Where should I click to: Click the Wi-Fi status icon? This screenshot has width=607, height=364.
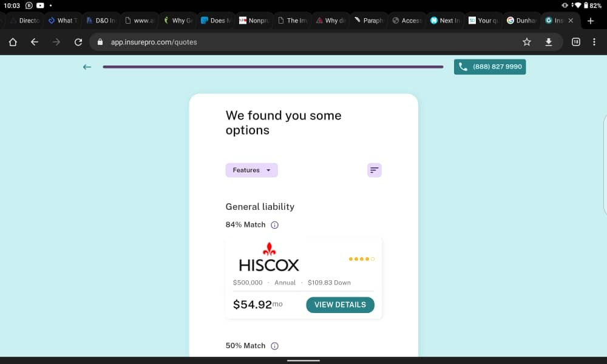click(x=578, y=5)
